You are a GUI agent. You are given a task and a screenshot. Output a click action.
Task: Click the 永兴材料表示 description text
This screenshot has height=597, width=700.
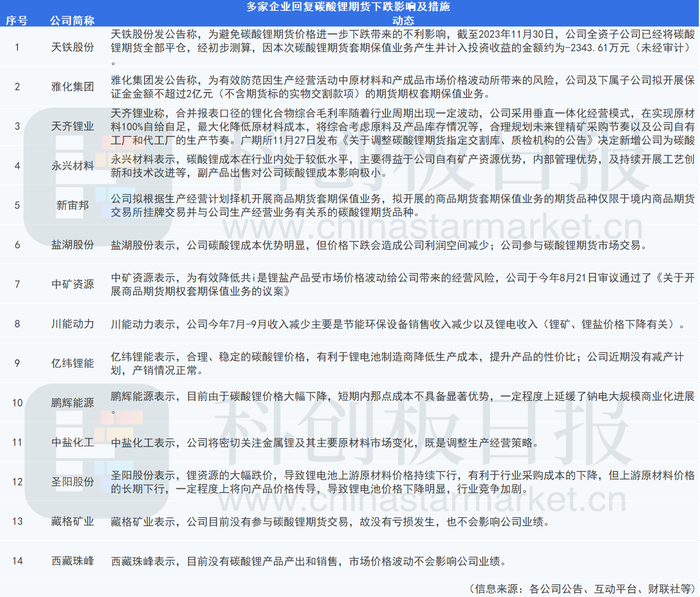[x=403, y=166]
